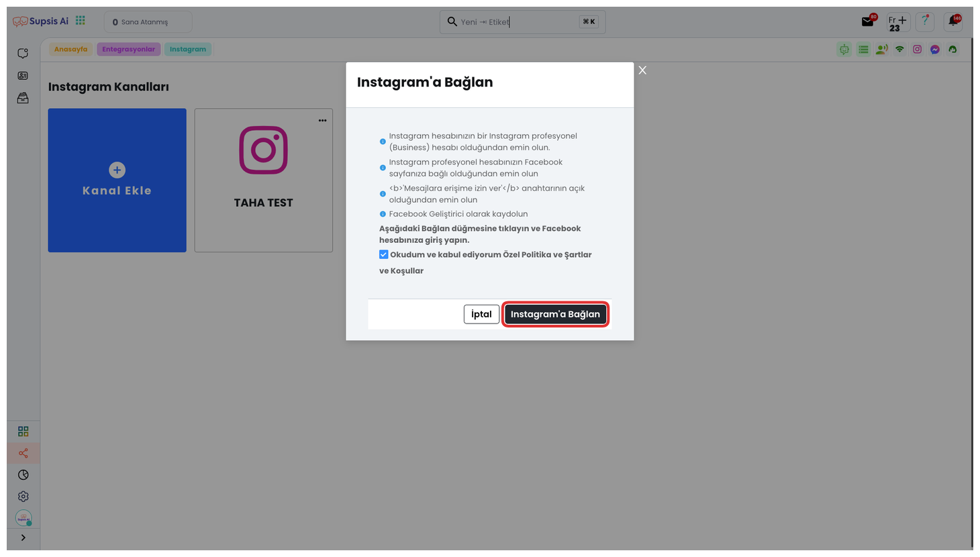Click the ⌘K shortcut badge in search
This screenshot has height=557, width=980.
point(589,21)
